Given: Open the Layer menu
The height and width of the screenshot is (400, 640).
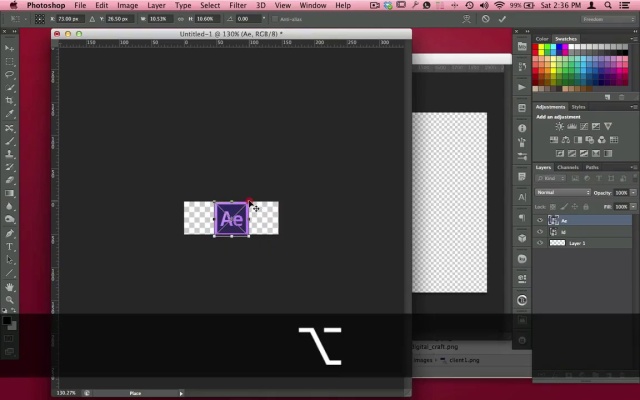Looking at the screenshot, I should coord(156,5).
